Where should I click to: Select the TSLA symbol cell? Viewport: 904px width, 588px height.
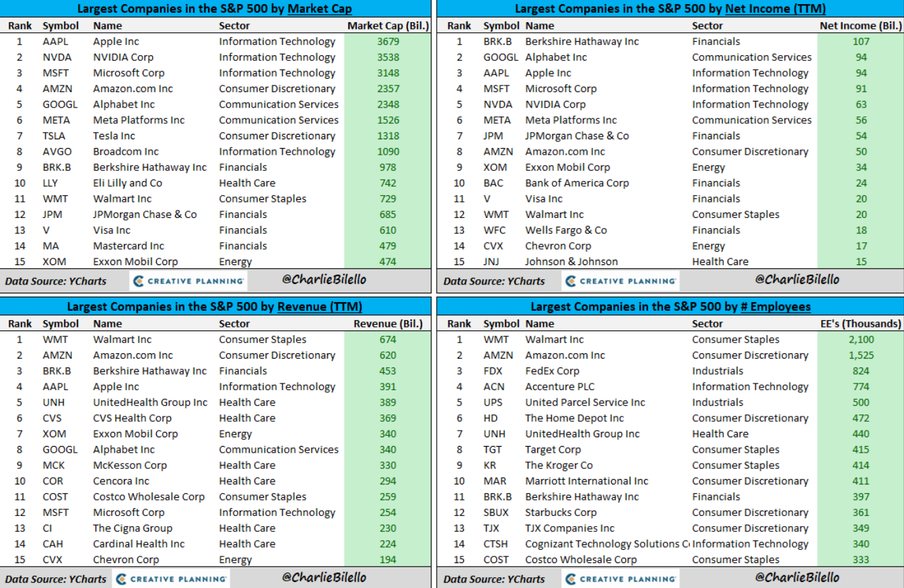55,136
